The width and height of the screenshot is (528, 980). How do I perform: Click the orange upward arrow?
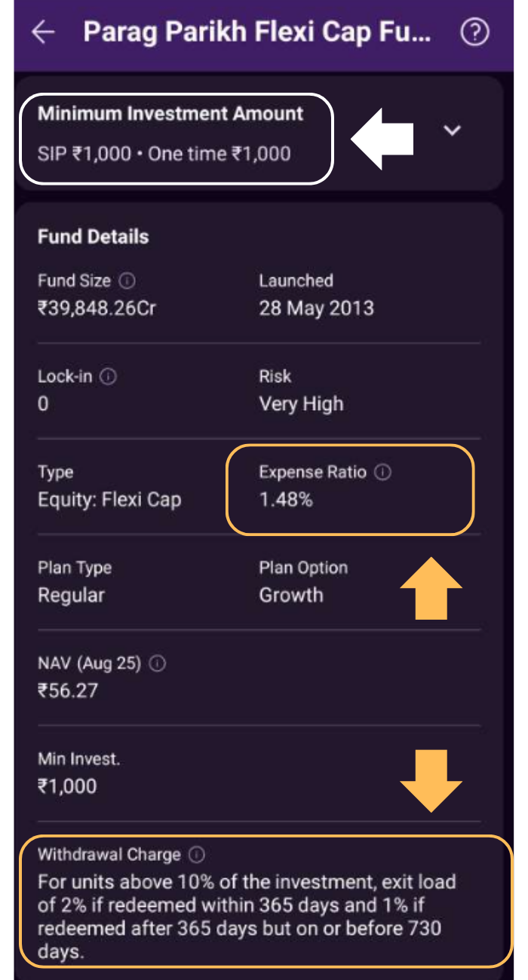[x=430, y=588]
